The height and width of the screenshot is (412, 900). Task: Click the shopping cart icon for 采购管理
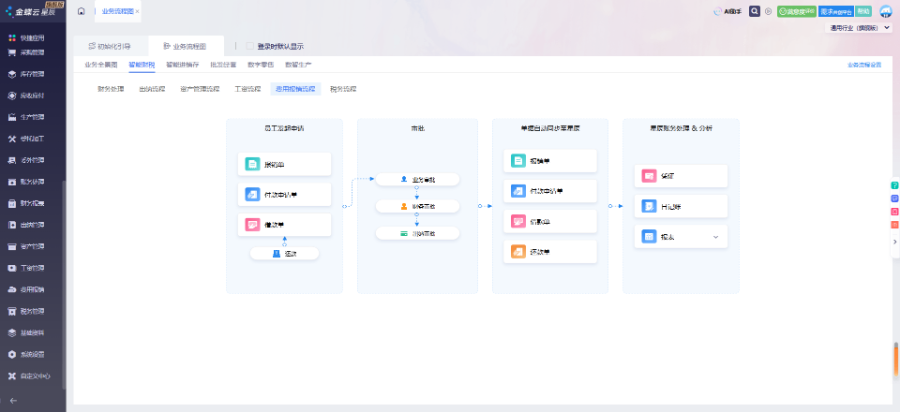(x=12, y=52)
